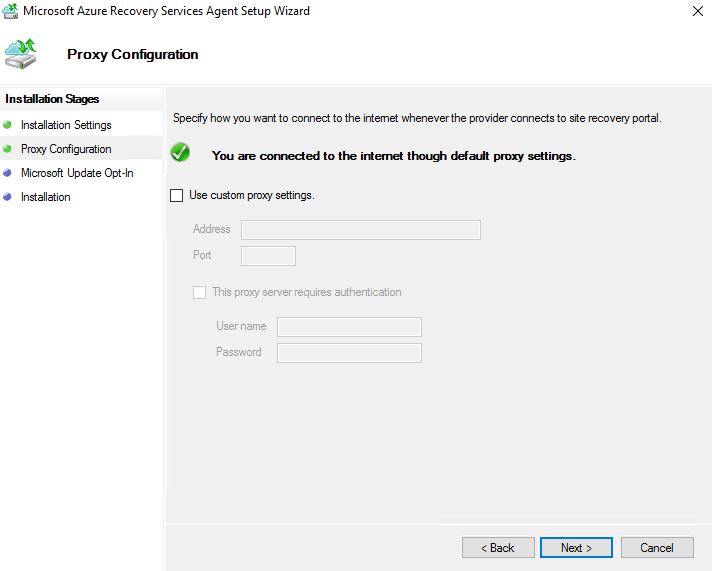Click the green bullet beside Installation Settings
The height and width of the screenshot is (571, 712).
pyautogui.click(x=7, y=124)
